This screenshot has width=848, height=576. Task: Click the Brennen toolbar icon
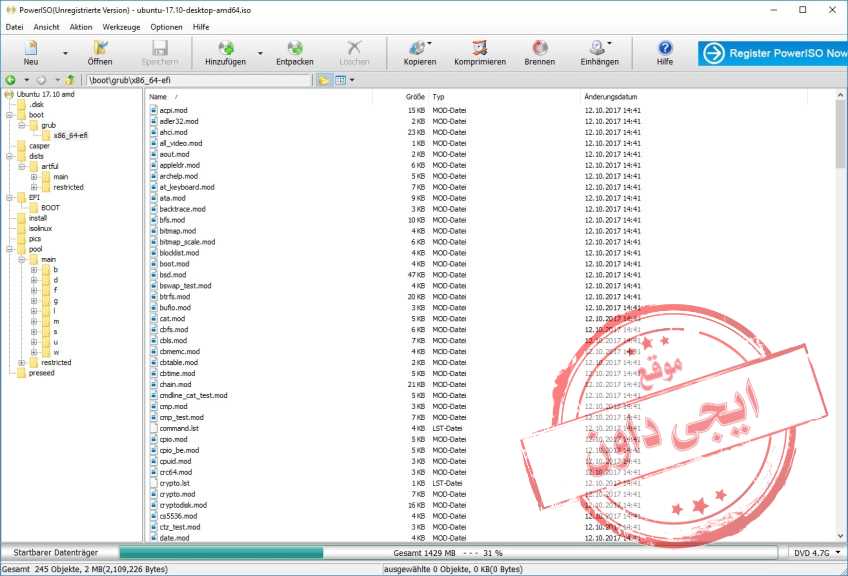tap(540, 52)
